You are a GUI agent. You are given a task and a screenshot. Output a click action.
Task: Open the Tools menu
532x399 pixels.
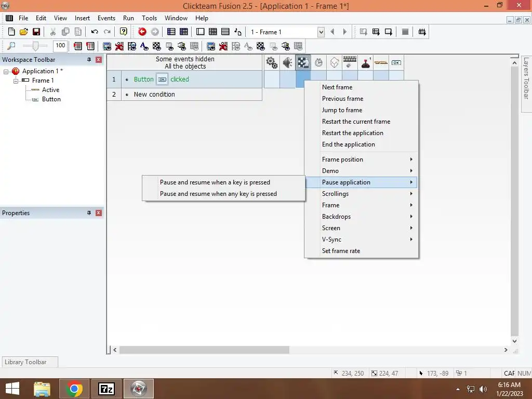coord(149,18)
